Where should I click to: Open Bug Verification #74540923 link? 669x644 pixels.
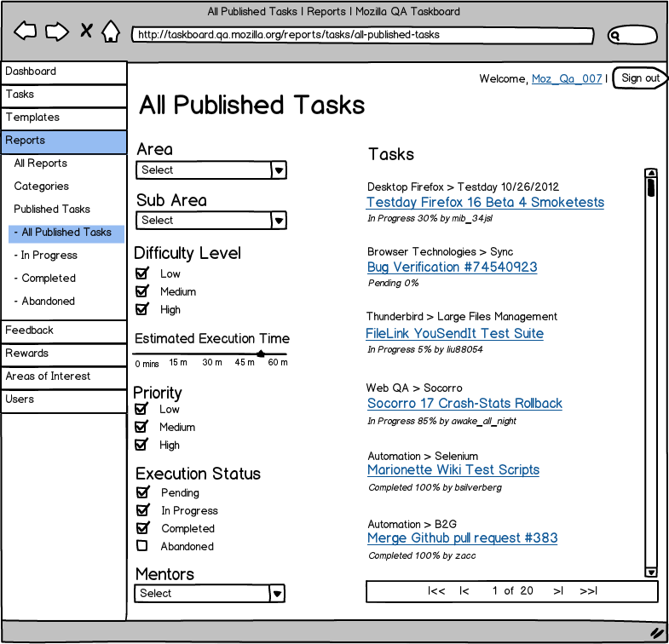pyautogui.click(x=453, y=267)
